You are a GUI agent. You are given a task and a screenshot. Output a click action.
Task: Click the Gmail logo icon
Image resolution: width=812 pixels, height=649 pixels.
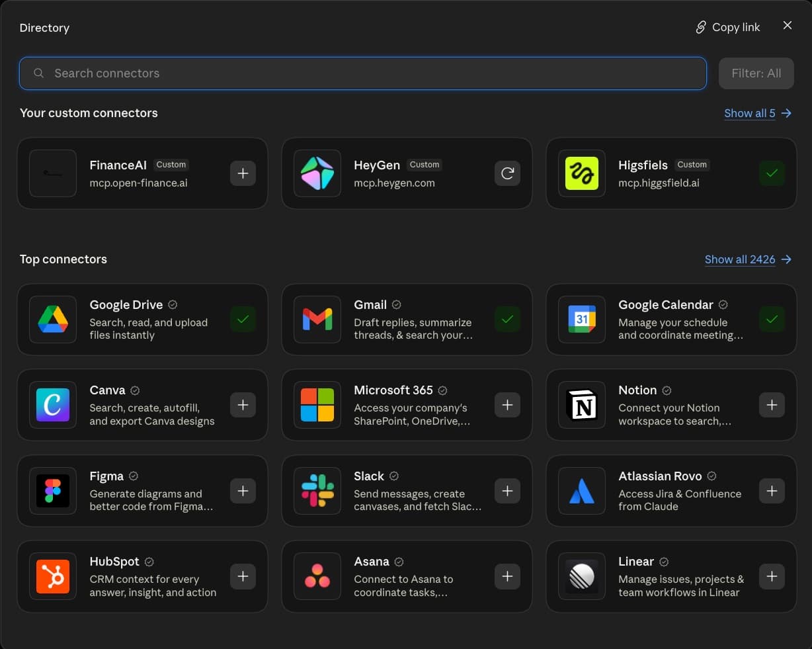tap(317, 320)
